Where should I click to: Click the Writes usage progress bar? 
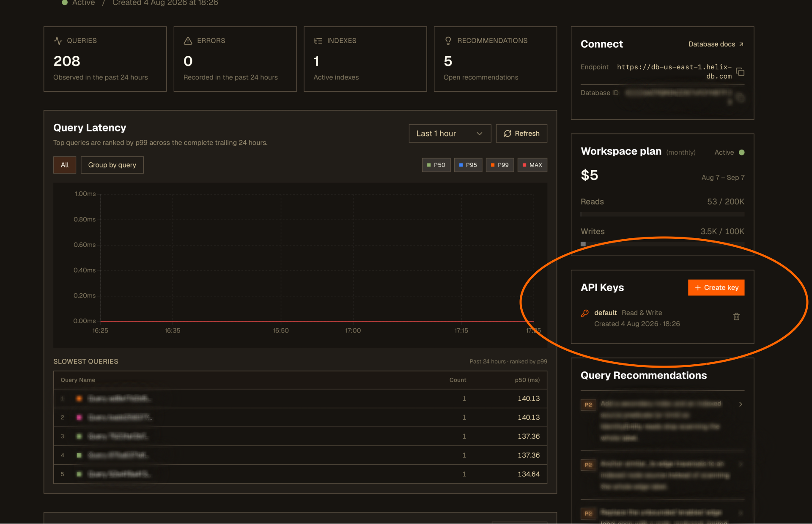pyautogui.click(x=662, y=244)
